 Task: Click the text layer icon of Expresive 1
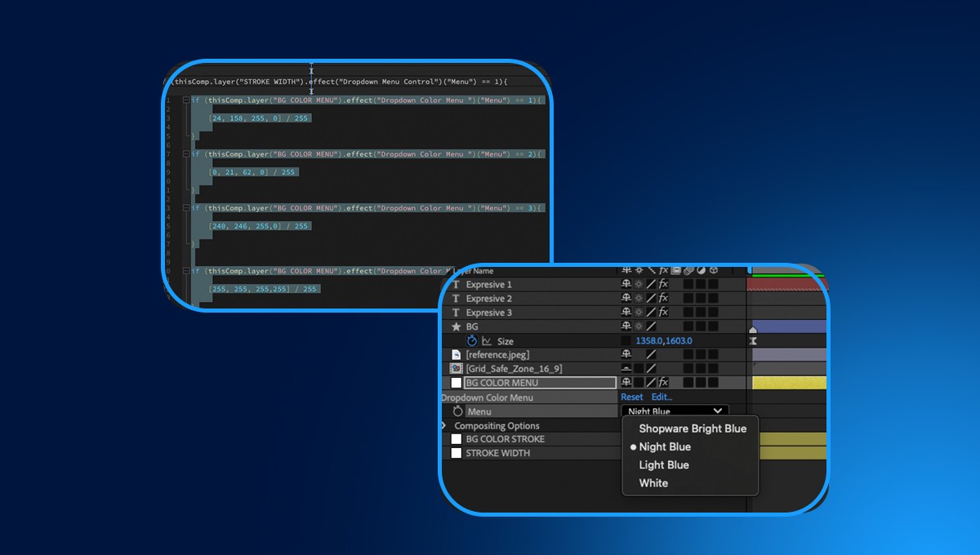point(457,285)
